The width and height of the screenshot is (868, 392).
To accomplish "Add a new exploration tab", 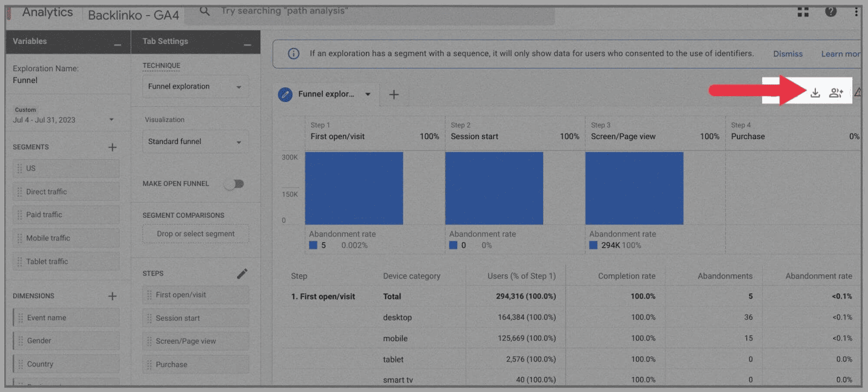I will 394,94.
